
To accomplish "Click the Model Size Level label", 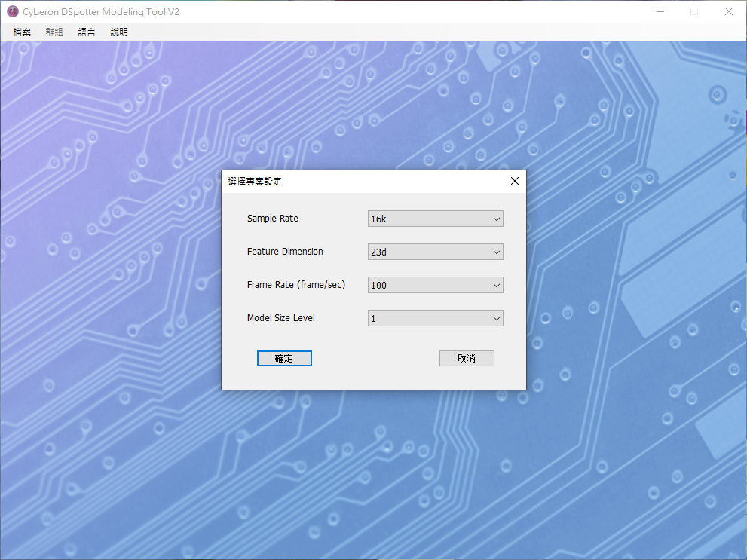I will [x=280, y=318].
